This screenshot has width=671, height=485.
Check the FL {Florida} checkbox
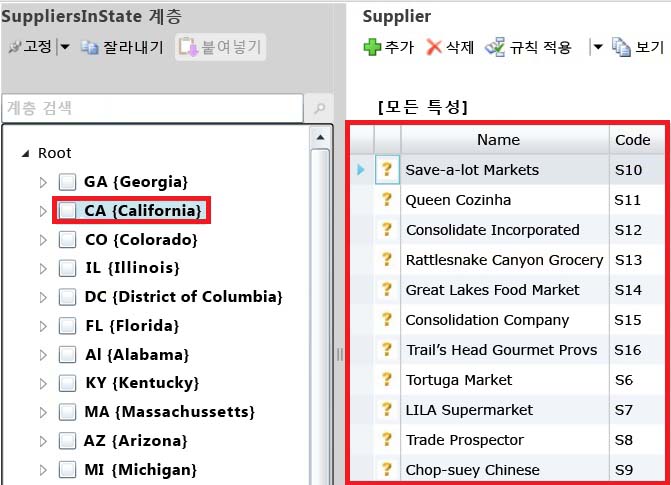(67, 326)
